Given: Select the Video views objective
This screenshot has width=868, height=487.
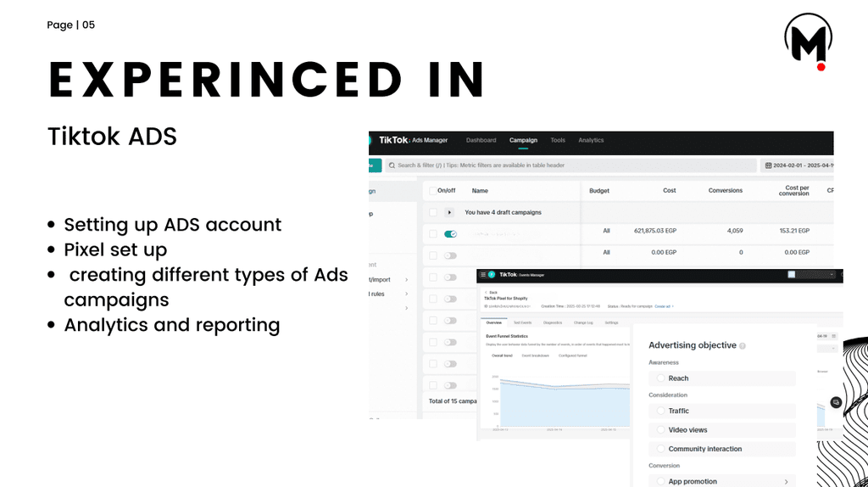Looking at the screenshot, I should pyautogui.click(x=722, y=430).
